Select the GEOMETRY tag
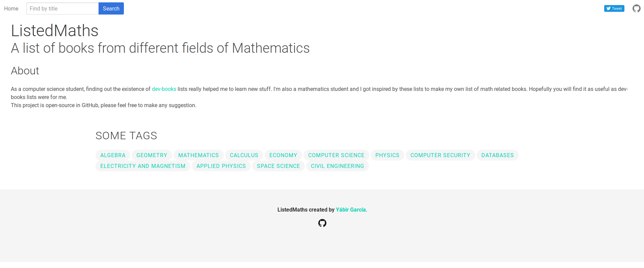This screenshot has height=268, width=644. [x=152, y=155]
